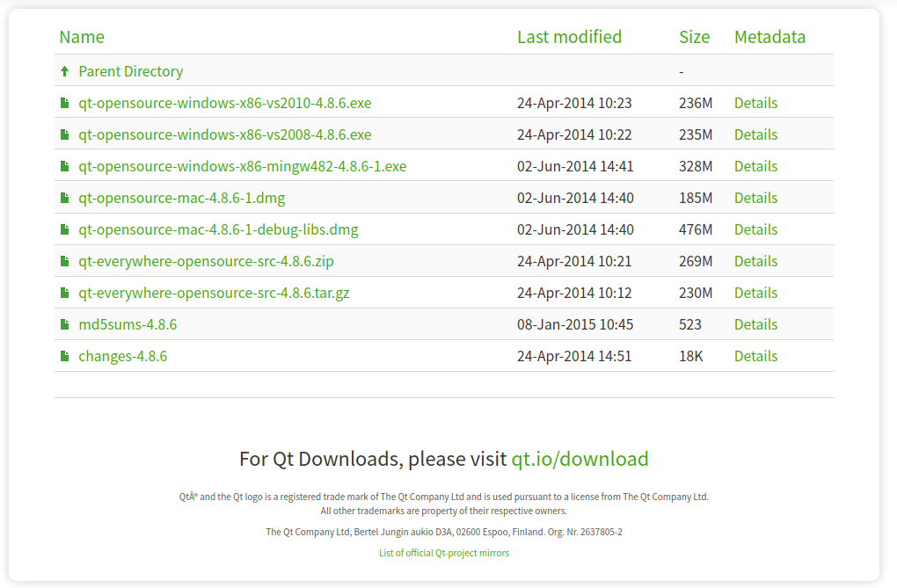Click the date 24-Apr-2014 14:51
897x588 pixels.
pyautogui.click(x=574, y=356)
